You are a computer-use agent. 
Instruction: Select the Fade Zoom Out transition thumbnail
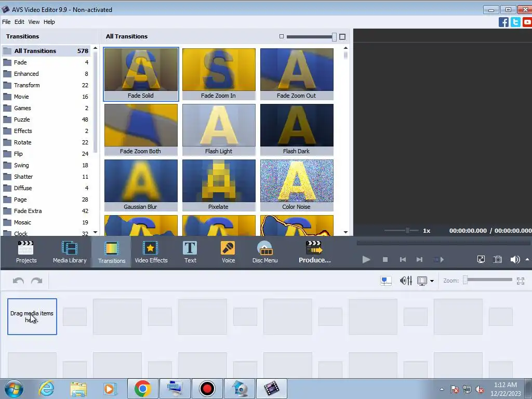pyautogui.click(x=297, y=74)
